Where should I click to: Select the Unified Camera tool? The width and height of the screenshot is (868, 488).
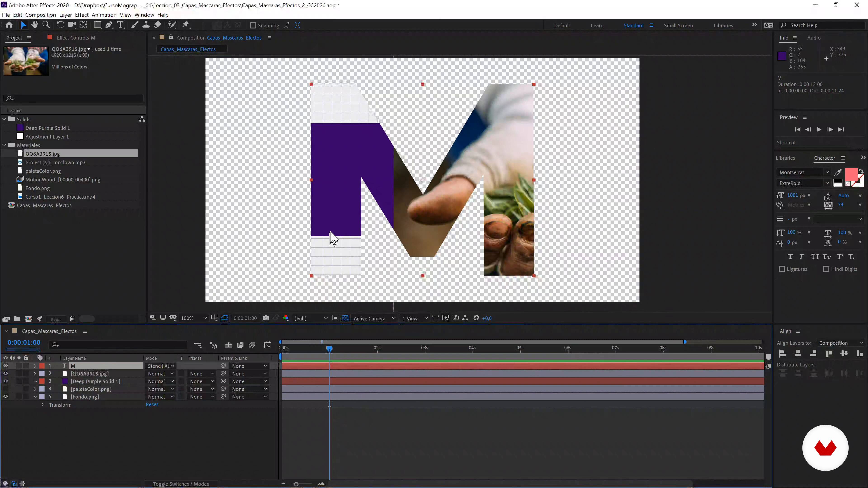(x=72, y=25)
